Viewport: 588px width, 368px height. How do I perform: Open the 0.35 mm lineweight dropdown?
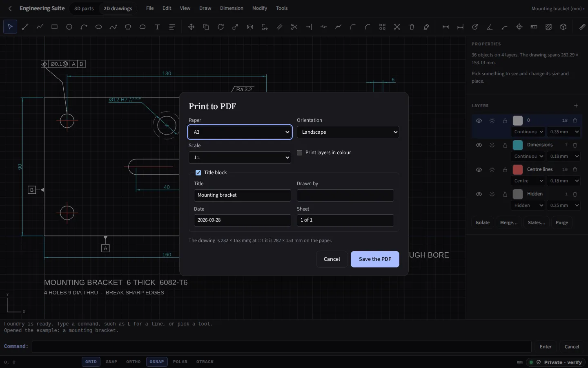tap(564, 132)
